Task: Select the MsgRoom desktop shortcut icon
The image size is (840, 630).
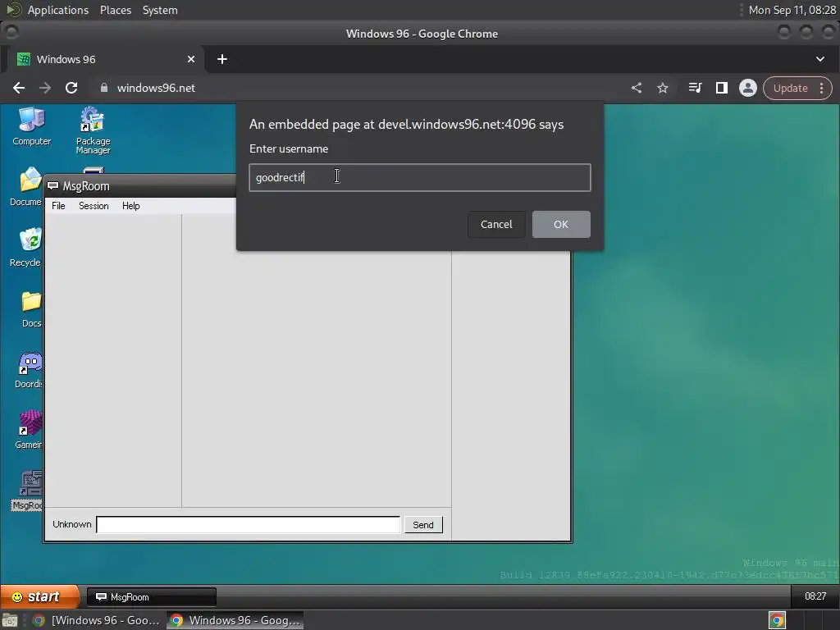Action: pyautogui.click(x=28, y=491)
